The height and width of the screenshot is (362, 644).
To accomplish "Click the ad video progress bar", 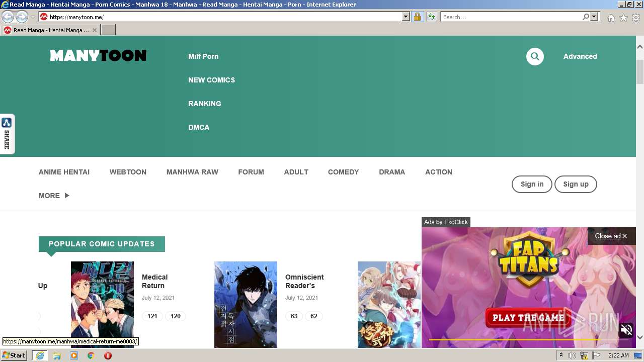I will click(x=528, y=340).
